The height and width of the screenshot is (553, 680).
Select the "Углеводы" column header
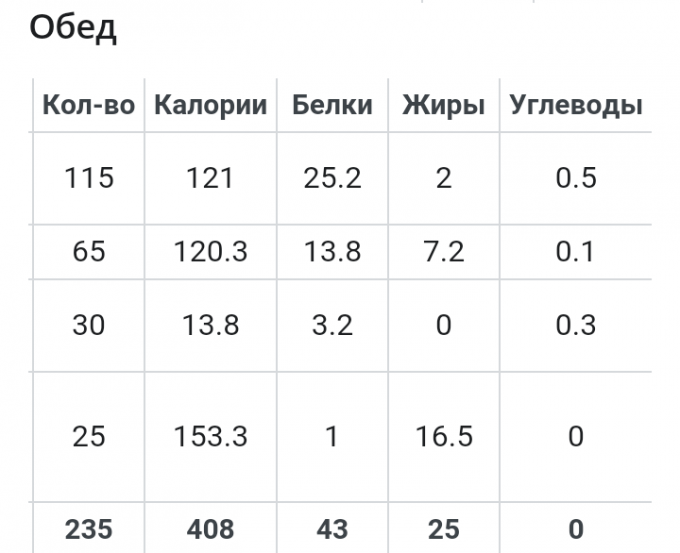[576, 105]
